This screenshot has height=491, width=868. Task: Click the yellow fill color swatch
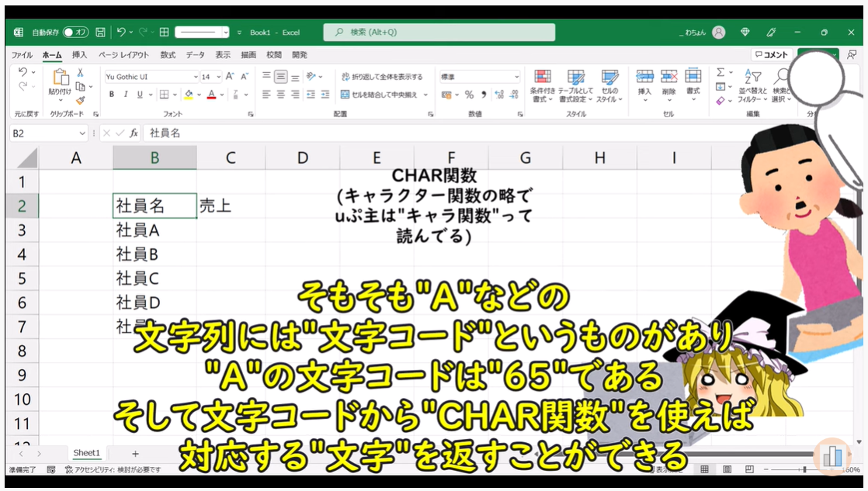point(188,95)
